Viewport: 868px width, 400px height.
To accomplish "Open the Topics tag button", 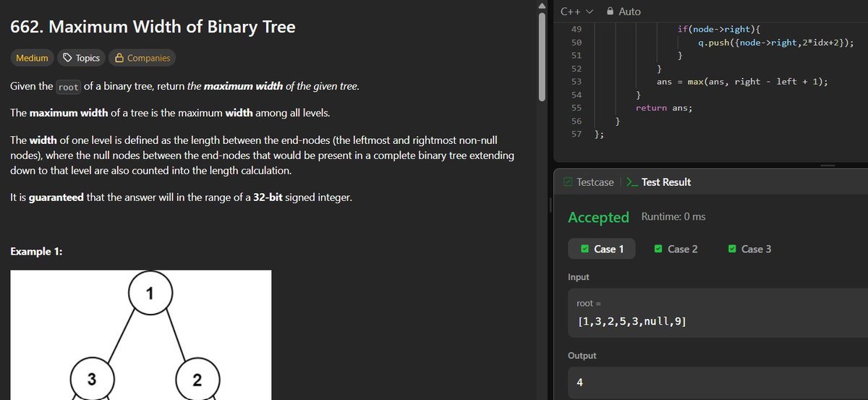I will [82, 58].
